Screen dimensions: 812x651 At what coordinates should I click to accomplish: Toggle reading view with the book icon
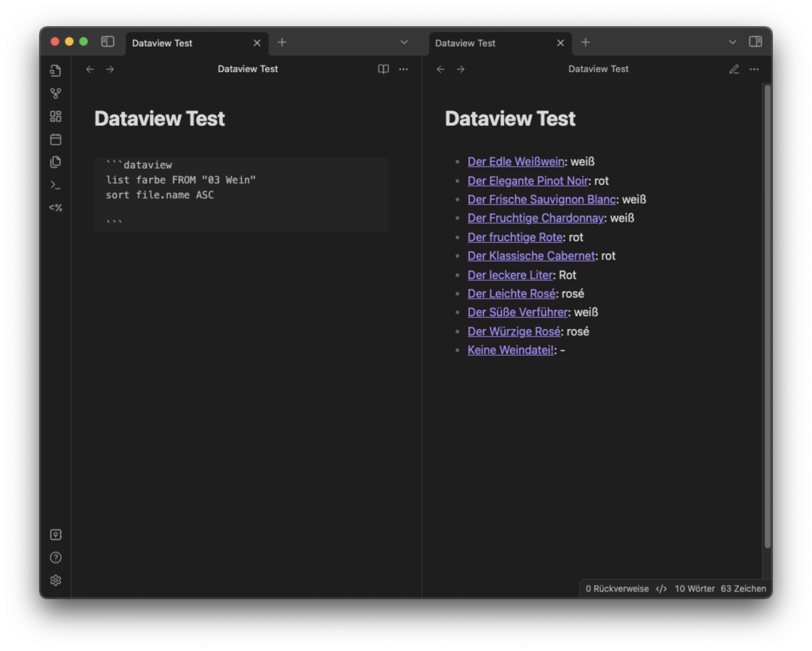click(x=383, y=69)
